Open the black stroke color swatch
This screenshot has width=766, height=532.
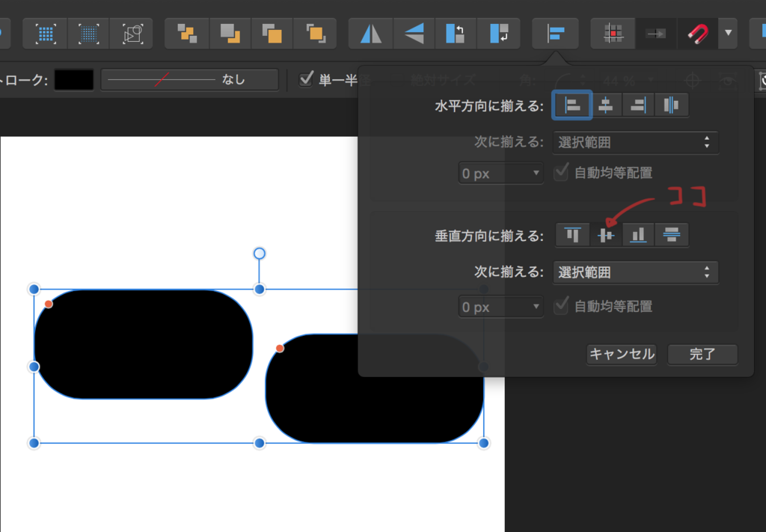click(x=74, y=79)
